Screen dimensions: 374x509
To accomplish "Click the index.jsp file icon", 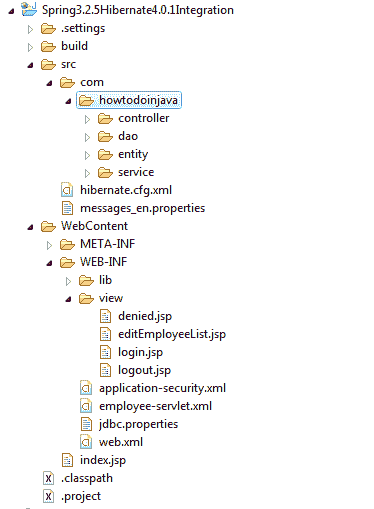I will coord(67,460).
